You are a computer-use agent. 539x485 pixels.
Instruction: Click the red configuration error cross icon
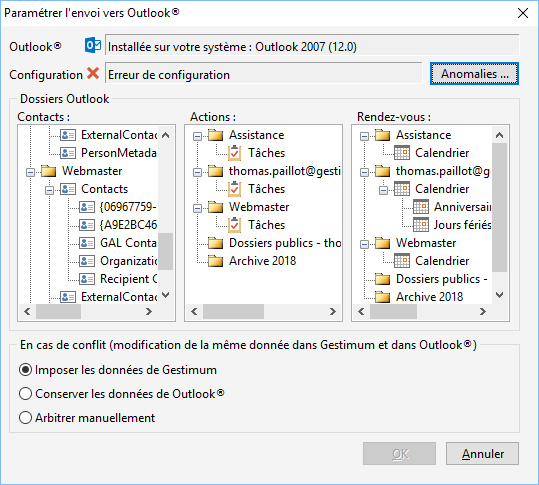pos(93,73)
